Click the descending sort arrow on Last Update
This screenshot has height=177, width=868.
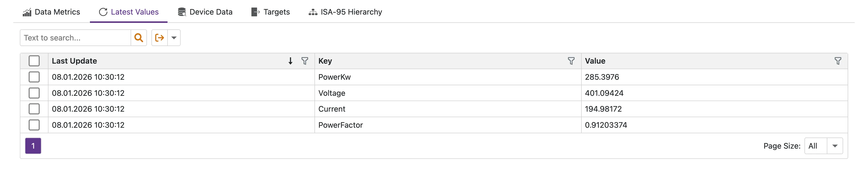coord(290,61)
